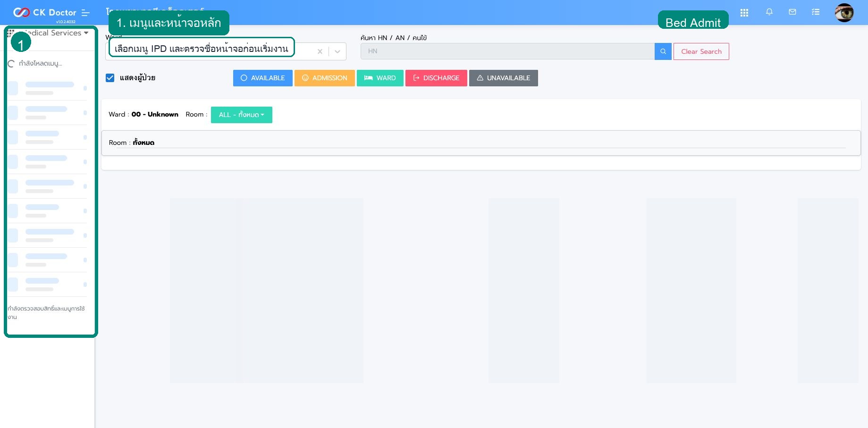Click the DISCHARGE filter button
This screenshot has height=428, width=868.
pyautogui.click(x=436, y=78)
